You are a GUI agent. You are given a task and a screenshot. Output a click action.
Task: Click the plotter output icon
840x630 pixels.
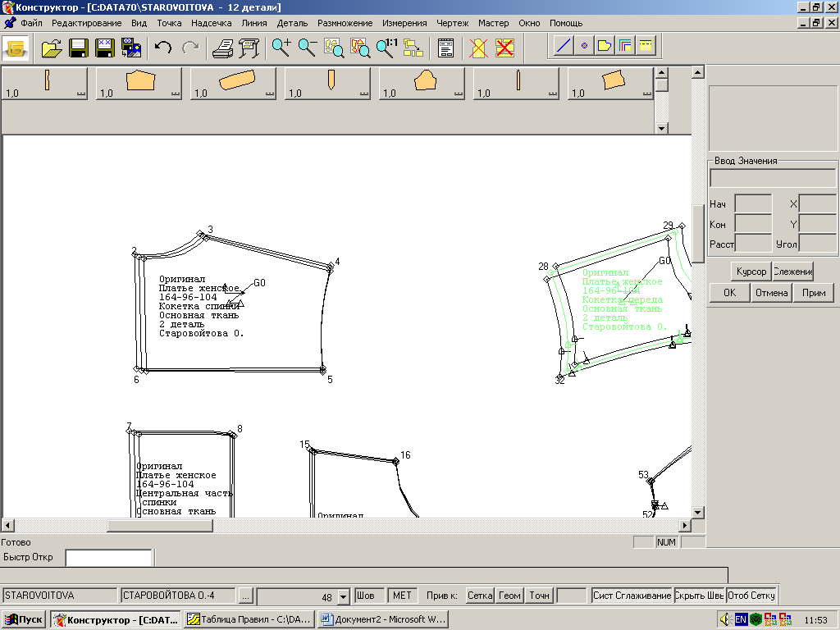tap(249, 48)
